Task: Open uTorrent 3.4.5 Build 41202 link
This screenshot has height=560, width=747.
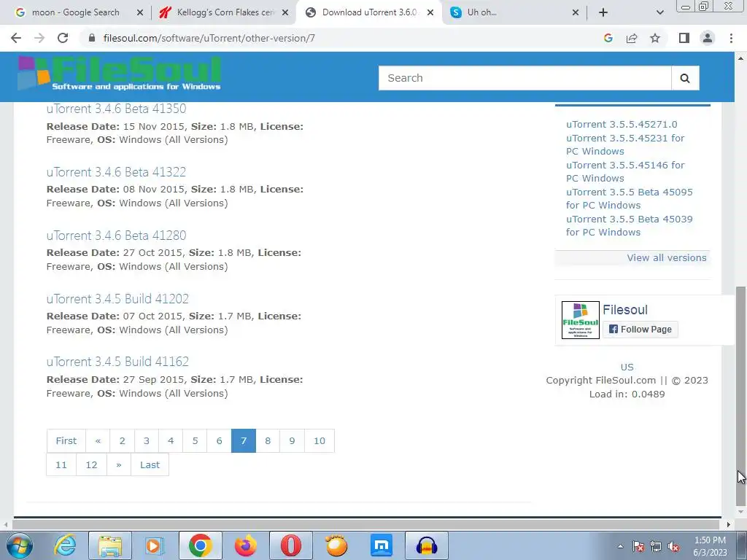Action: click(x=117, y=298)
